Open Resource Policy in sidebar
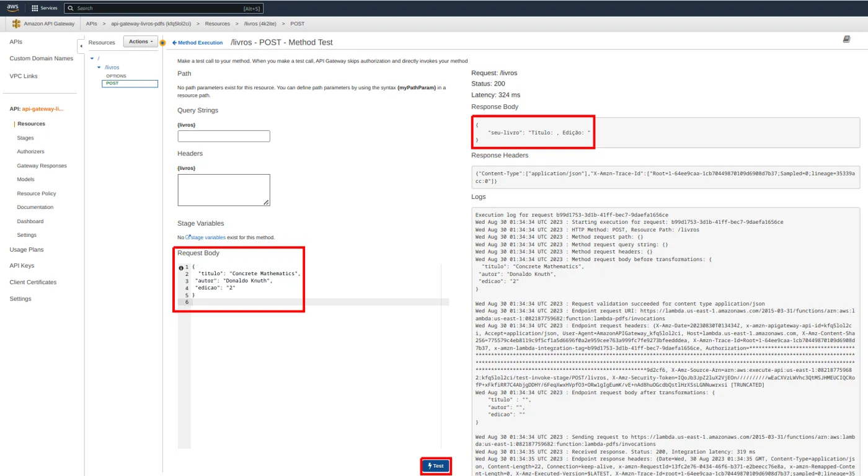This screenshot has height=476, width=868. tap(37, 194)
